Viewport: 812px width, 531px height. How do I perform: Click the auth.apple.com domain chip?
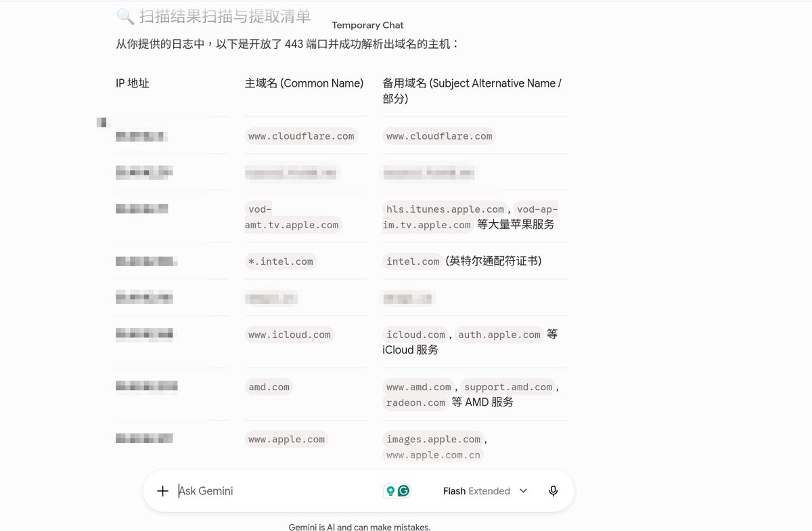pos(499,335)
